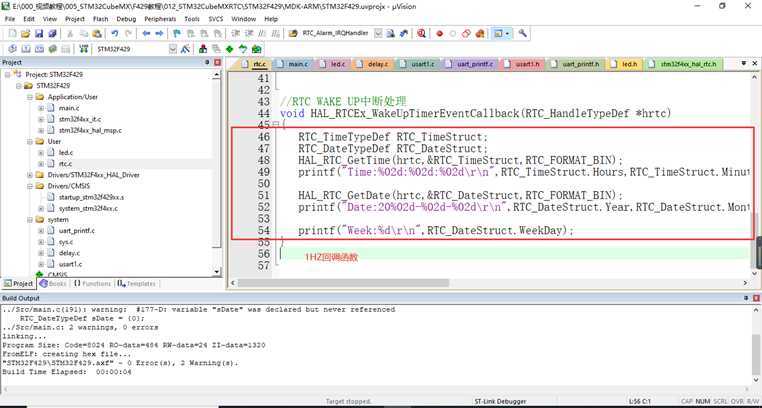
Task: Open the editor tab list dropdown arrow
Action: tap(744, 63)
